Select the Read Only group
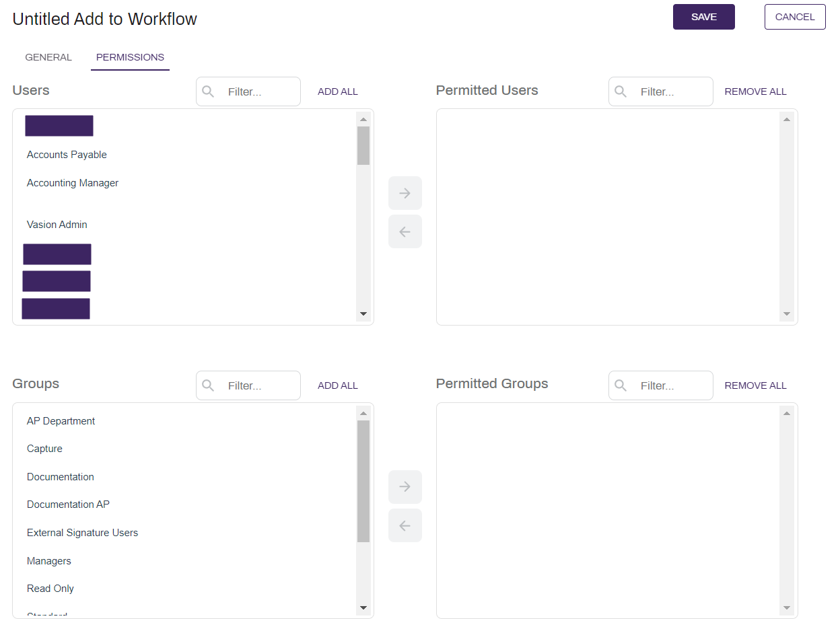The height and width of the screenshot is (633, 840). click(x=50, y=589)
